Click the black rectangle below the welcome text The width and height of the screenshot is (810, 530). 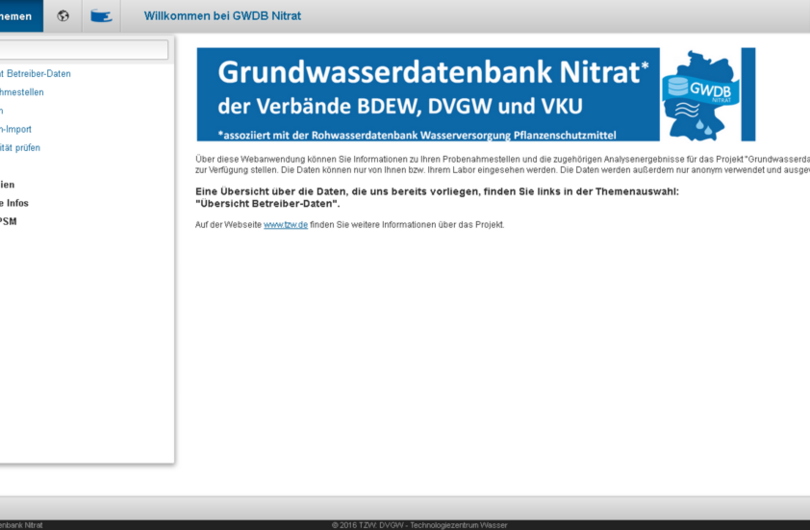coord(252,327)
